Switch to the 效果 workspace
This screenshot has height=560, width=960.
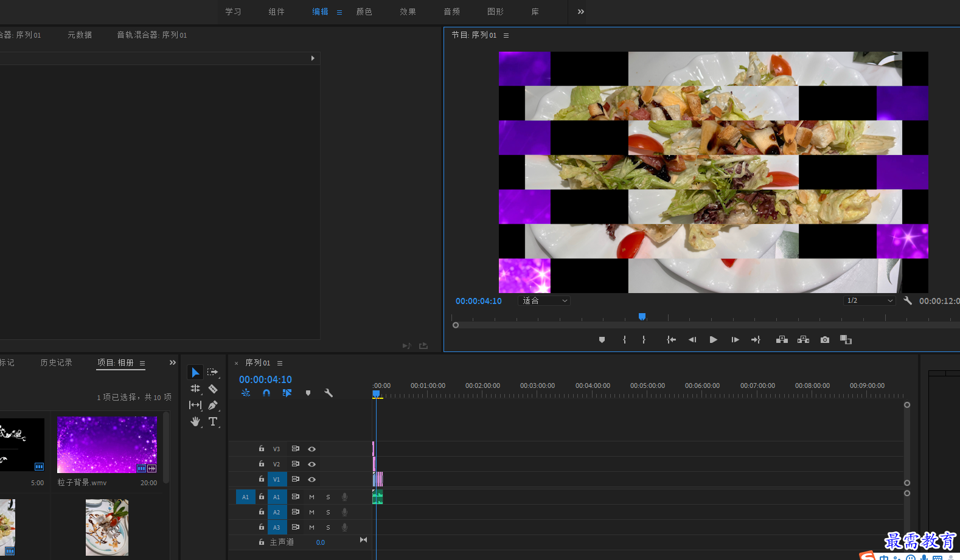tap(408, 12)
